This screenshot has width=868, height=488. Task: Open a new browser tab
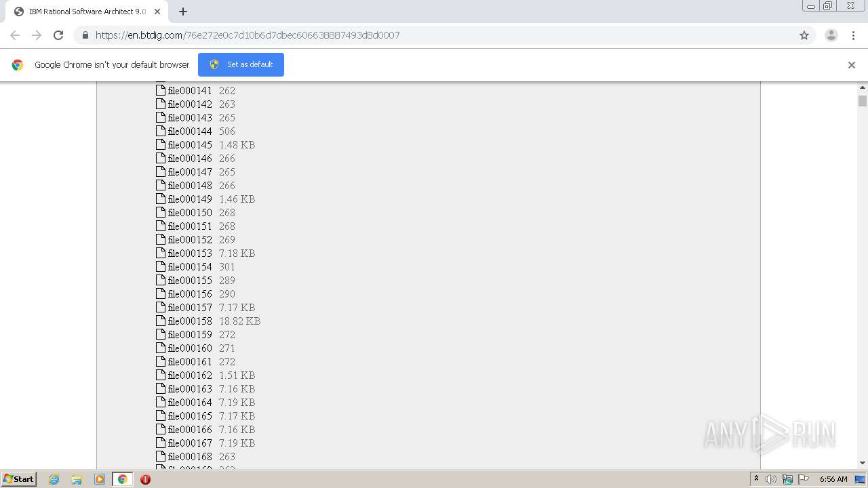[x=183, y=12]
